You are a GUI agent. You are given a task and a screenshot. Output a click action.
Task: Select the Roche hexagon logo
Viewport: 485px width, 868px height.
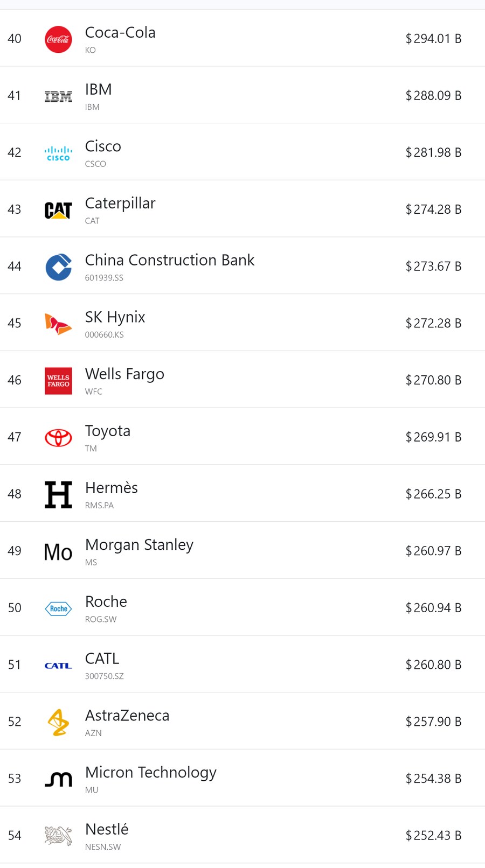click(x=58, y=608)
